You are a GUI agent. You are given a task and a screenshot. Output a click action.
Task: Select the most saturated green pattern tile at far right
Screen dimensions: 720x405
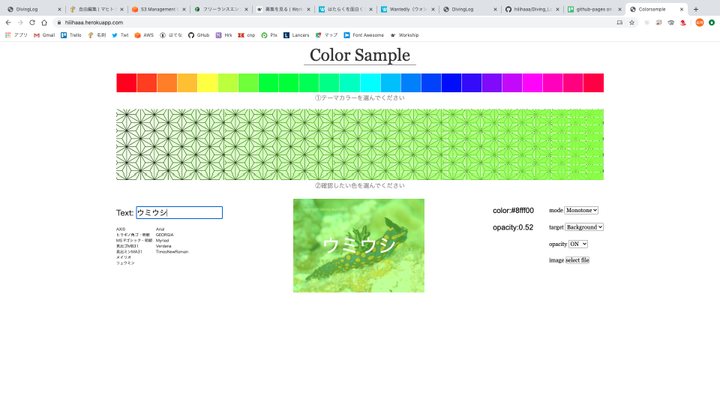coord(595,144)
